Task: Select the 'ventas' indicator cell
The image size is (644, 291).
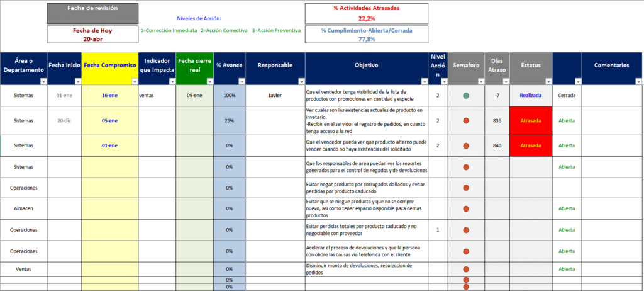Action: tap(157, 96)
